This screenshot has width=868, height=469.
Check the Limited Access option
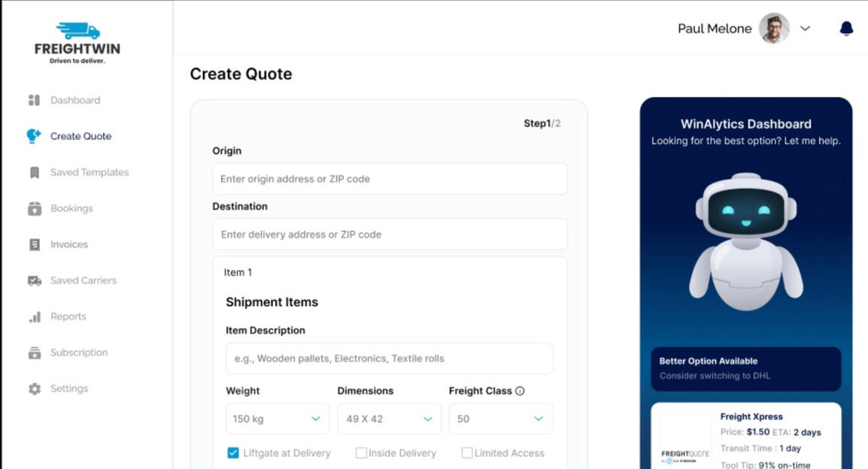coord(467,452)
